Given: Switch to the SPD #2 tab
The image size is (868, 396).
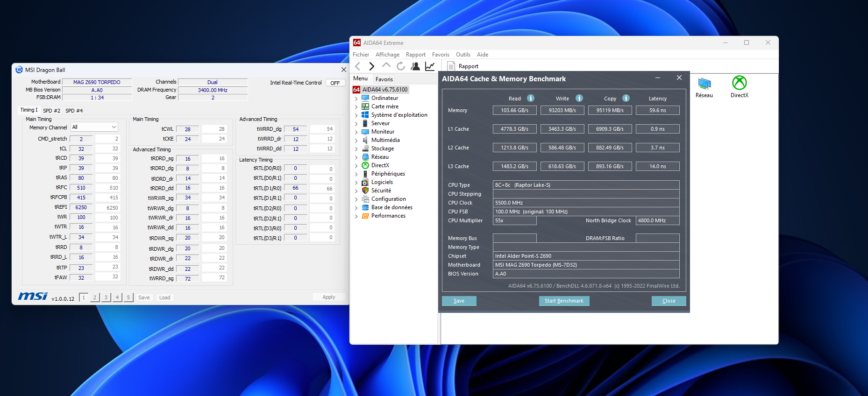Looking at the screenshot, I should click(x=51, y=111).
